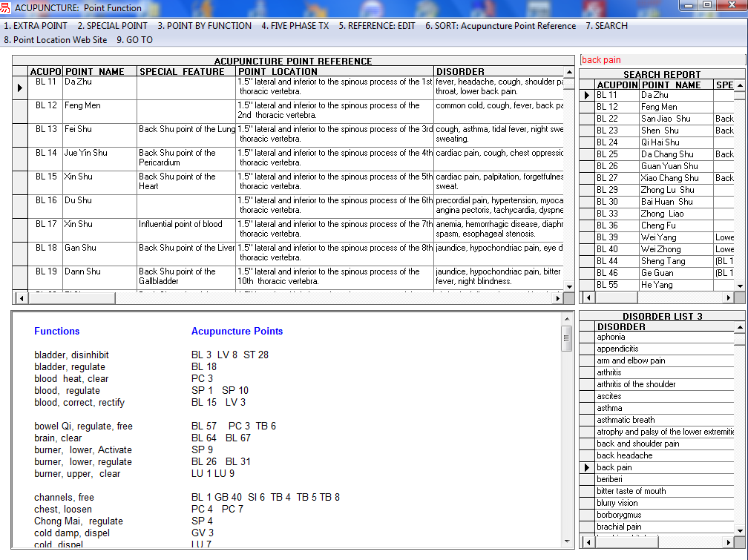Click the right scroll arrow under the point reference grid
Viewport: 748px width, 560px height.
(558, 297)
